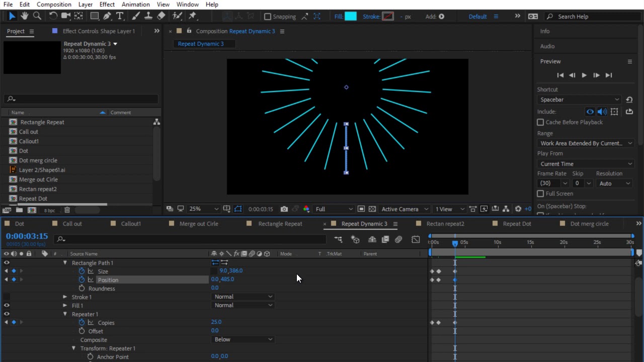Expand the Stroke 1 property group
Image resolution: width=644 pixels, height=362 pixels.
[65, 297]
